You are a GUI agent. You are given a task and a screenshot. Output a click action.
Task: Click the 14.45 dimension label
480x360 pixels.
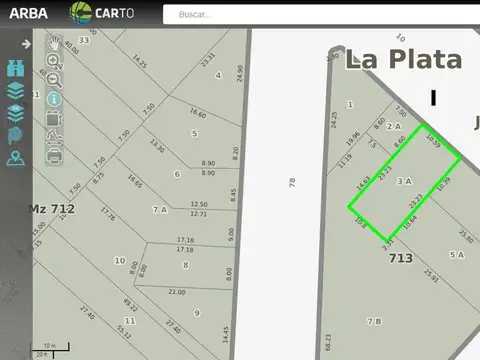pos(225,335)
